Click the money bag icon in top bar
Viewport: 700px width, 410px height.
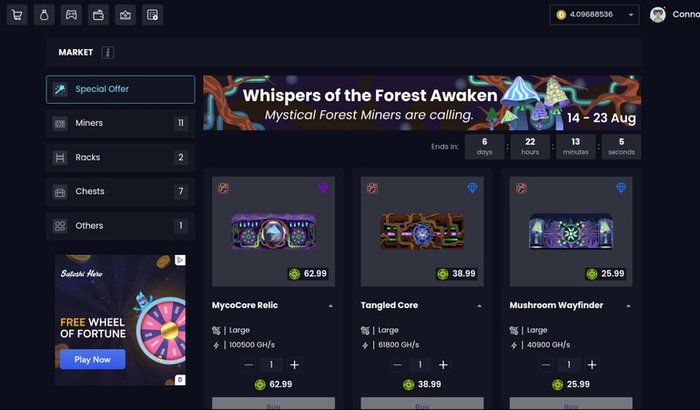coord(44,15)
